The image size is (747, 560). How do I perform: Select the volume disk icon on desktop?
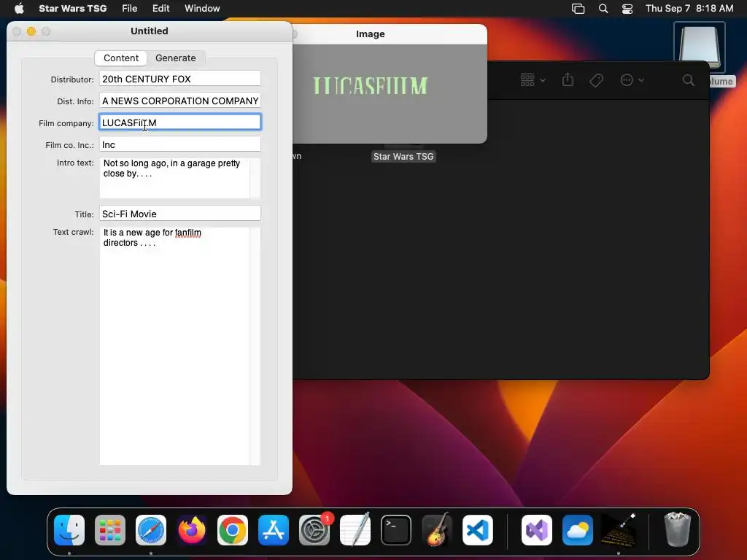tap(699, 49)
